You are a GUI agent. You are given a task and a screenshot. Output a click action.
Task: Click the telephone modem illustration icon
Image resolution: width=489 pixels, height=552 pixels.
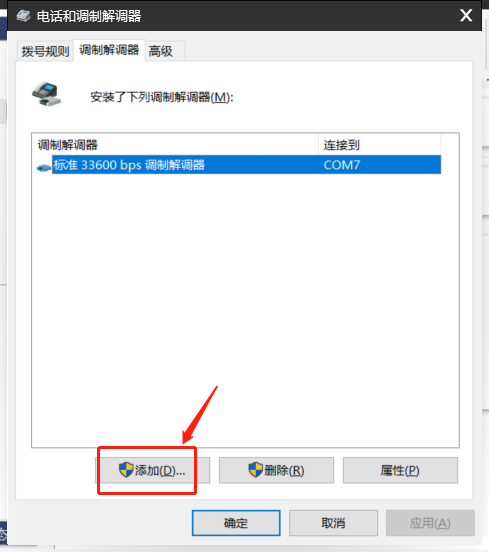click(46, 94)
